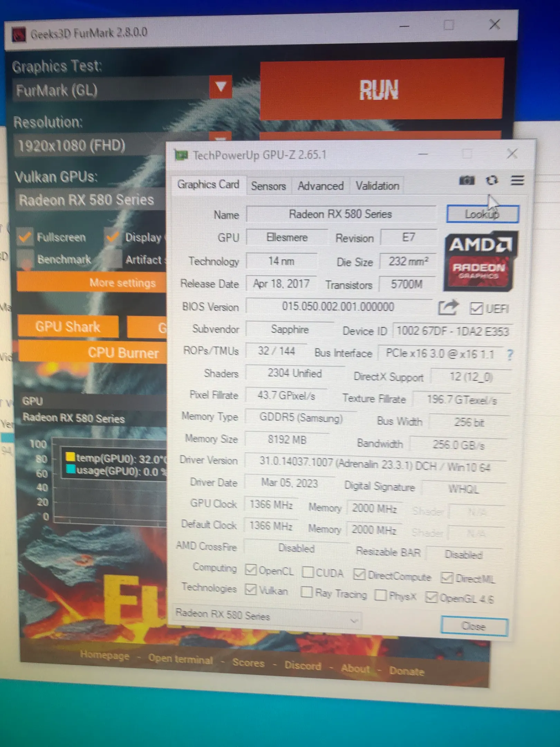Launch GPU Shark from FurMark
The image size is (560, 747).
tap(68, 326)
